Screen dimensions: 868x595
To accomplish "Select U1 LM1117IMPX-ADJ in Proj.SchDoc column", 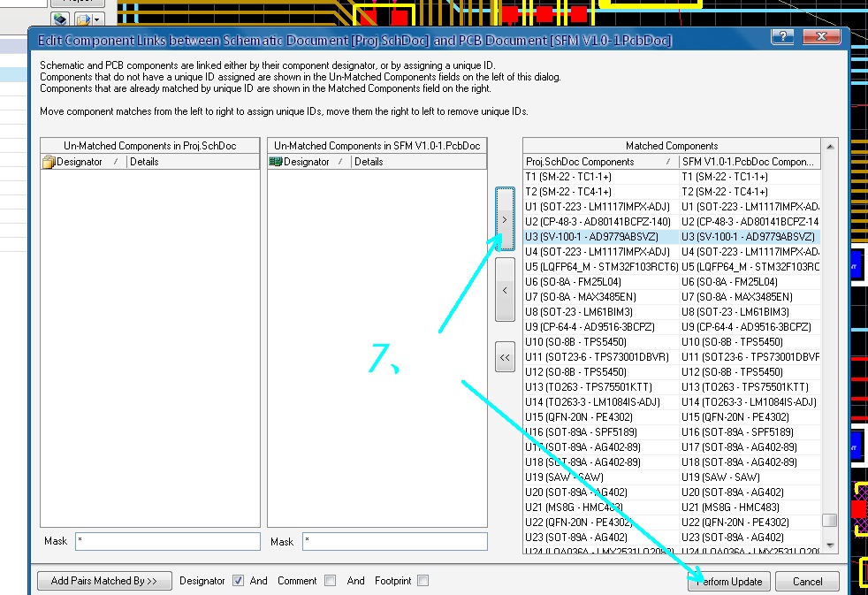I will coord(601,207).
